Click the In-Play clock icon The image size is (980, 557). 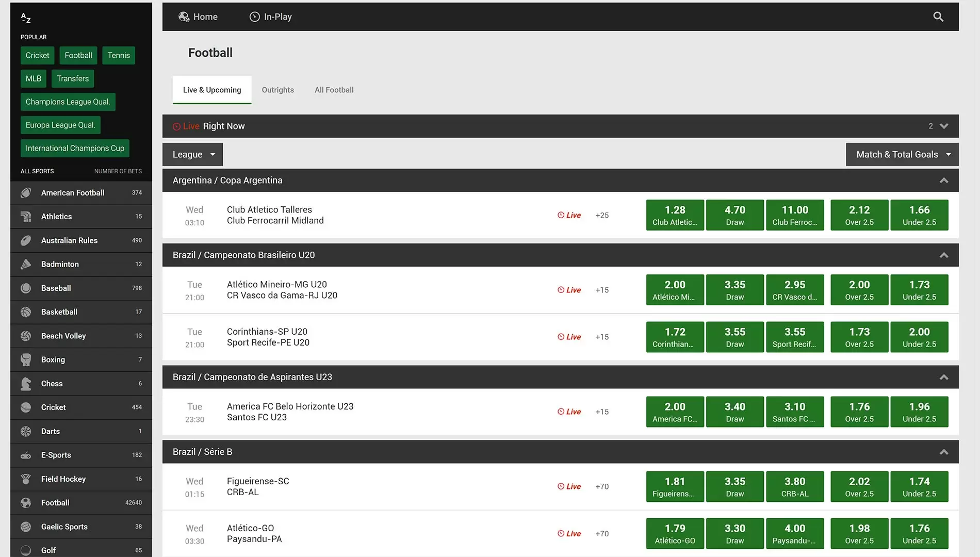(x=254, y=17)
